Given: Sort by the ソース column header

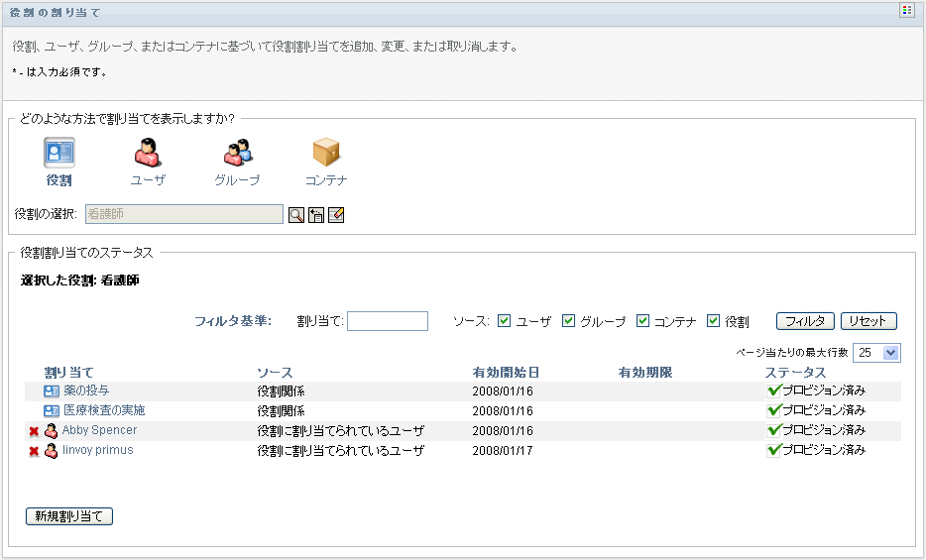Looking at the screenshot, I should point(275,373).
